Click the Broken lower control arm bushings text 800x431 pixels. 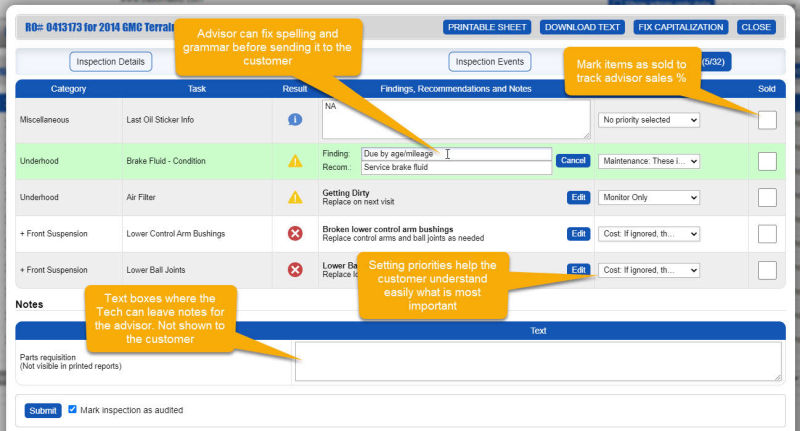[388, 229]
